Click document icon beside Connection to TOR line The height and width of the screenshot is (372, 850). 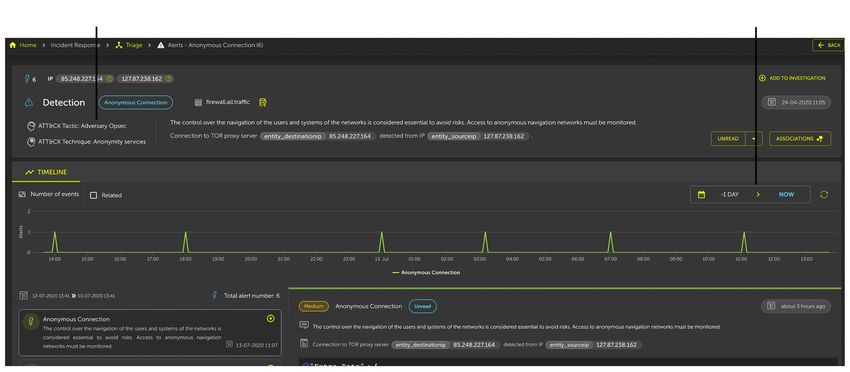[x=304, y=343]
